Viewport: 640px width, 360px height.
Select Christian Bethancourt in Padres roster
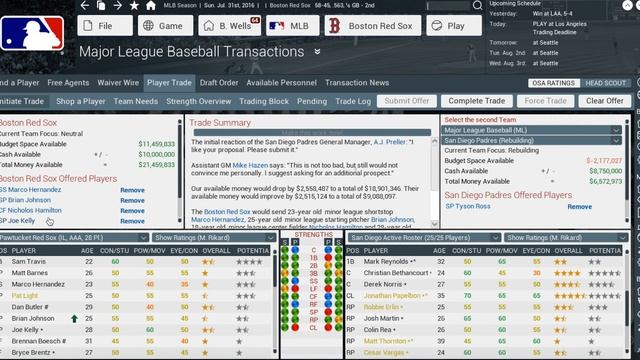[x=396, y=273]
